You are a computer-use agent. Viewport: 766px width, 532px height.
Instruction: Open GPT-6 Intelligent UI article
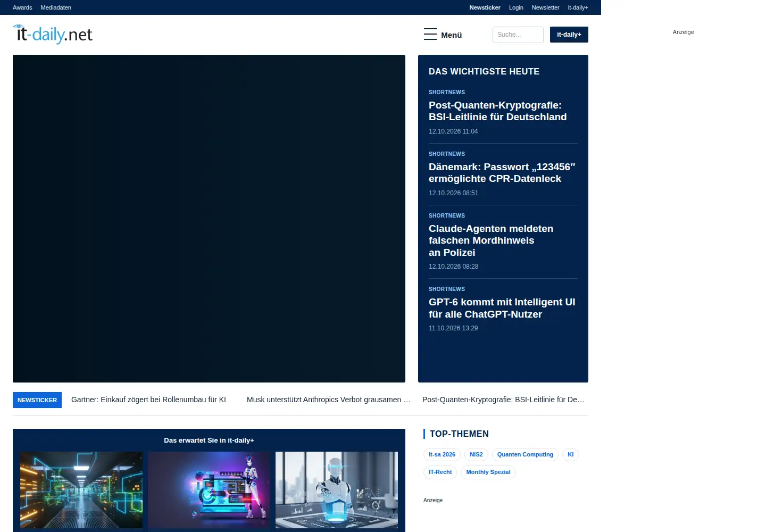point(502,308)
